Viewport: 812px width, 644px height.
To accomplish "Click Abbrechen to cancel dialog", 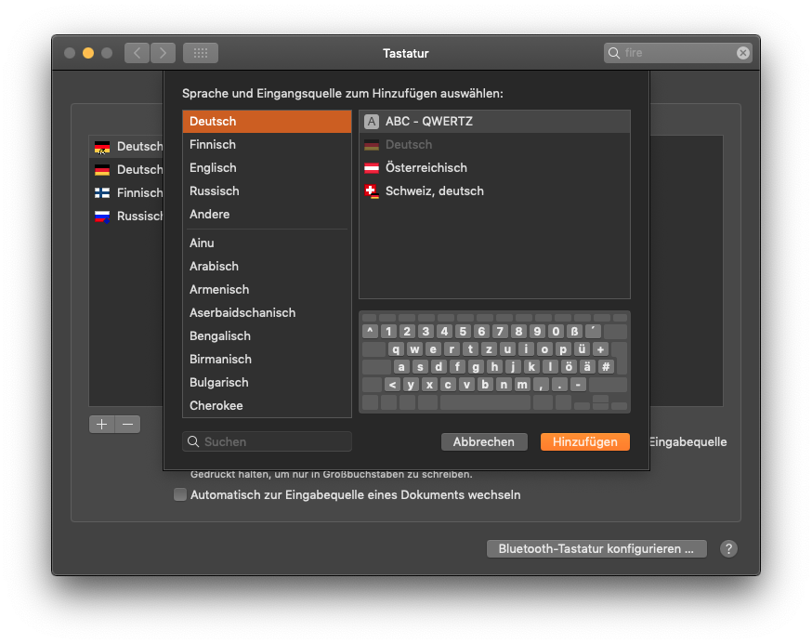I will click(484, 442).
